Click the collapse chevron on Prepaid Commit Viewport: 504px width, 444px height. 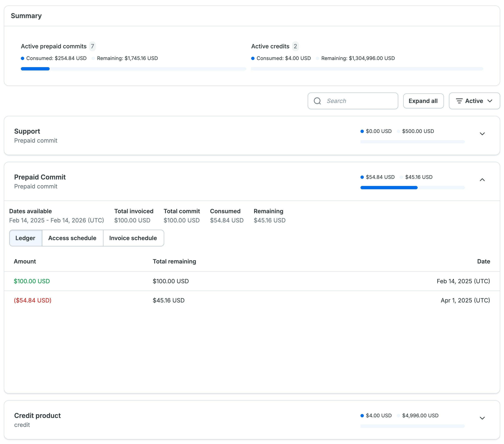pyautogui.click(x=482, y=180)
